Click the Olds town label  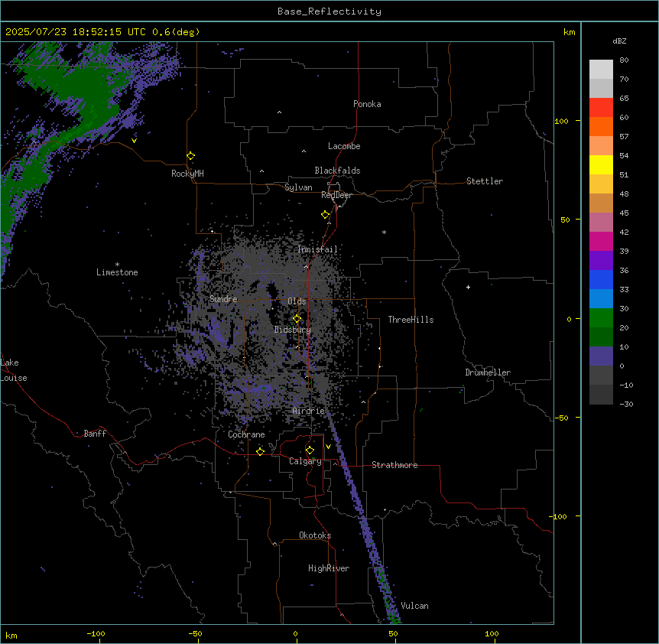[297, 301]
